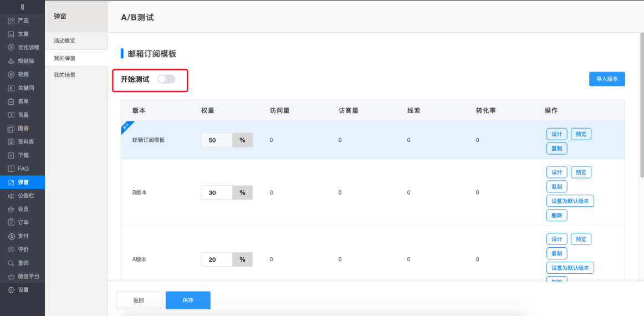This screenshot has height=316, width=644.
Task: Click 预览 for A版本
Action: tap(581, 239)
